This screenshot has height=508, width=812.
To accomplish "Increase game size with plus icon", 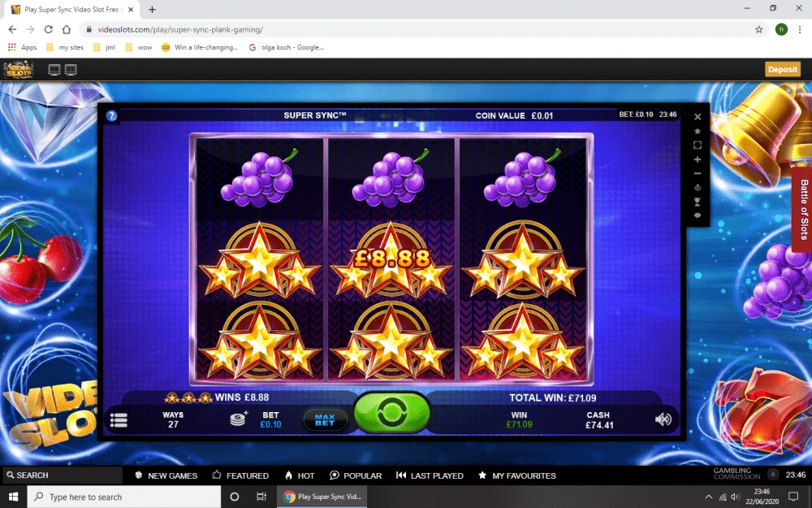I will tap(698, 159).
